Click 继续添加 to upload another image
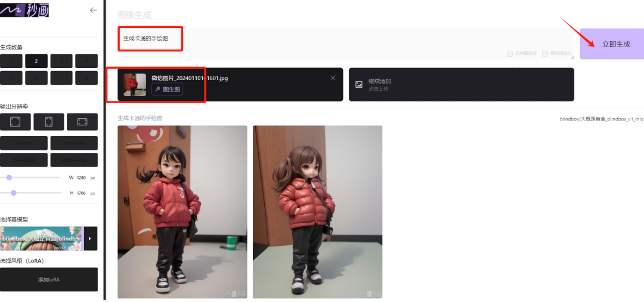Screen dimensions: 644x302 pyautogui.click(x=461, y=84)
